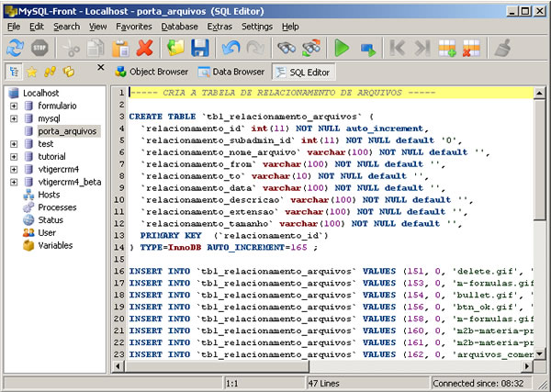Image resolution: width=551 pixels, height=392 pixels.
Task: Click the '47 Lines' status bar entry
Action: tap(323, 384)
